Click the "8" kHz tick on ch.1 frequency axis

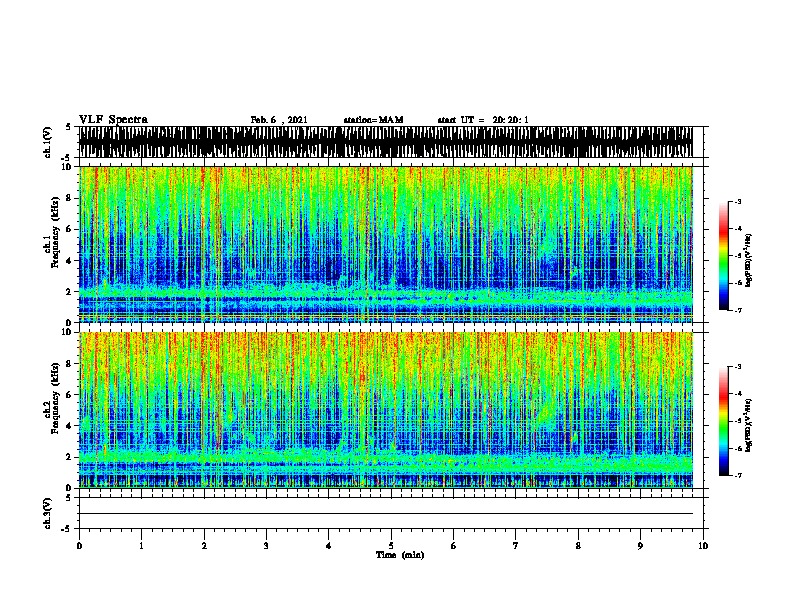(69, 198)
